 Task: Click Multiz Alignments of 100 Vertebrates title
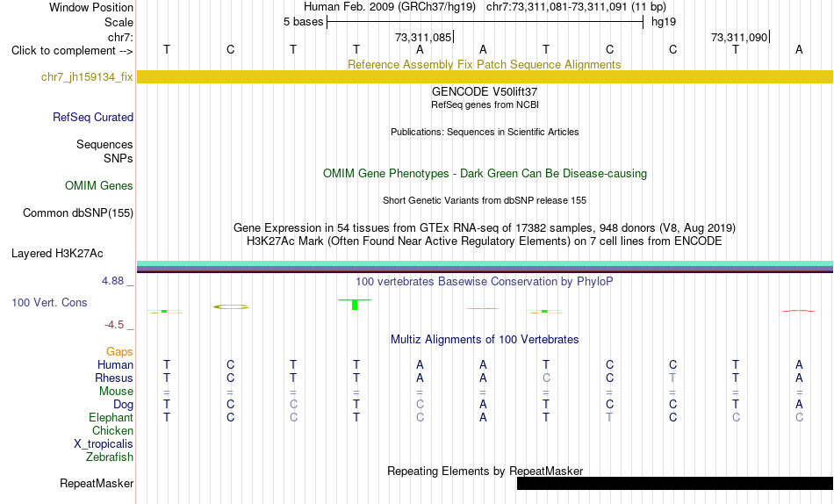485,340
